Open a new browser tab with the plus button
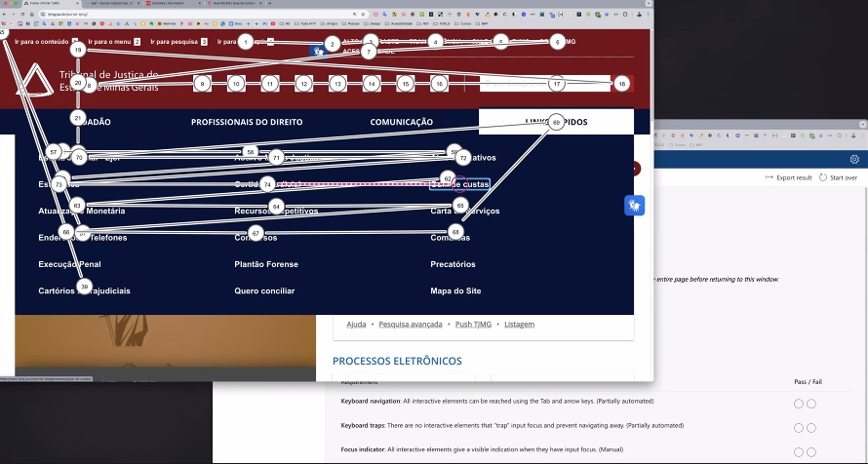 269,3
